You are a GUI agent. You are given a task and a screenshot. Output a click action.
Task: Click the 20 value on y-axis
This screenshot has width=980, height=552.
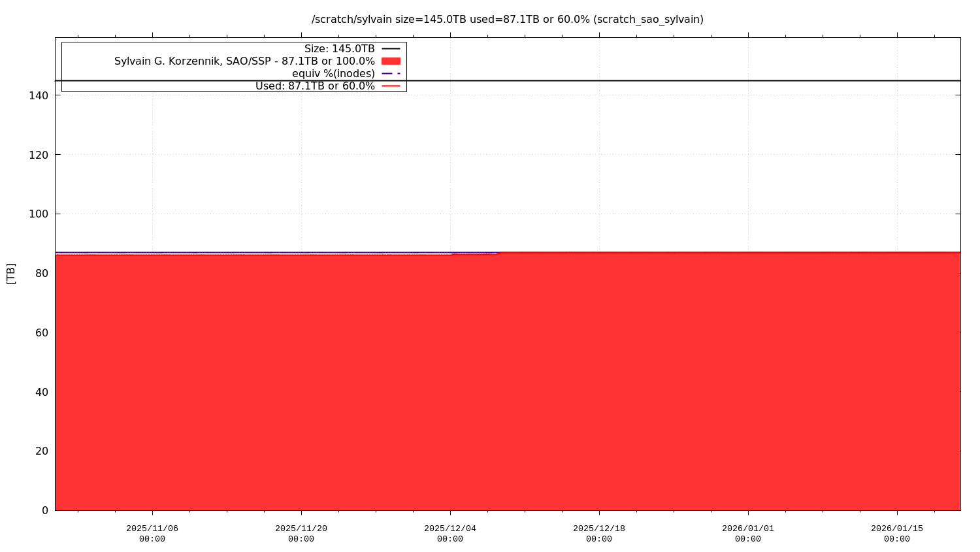(42, 451)
